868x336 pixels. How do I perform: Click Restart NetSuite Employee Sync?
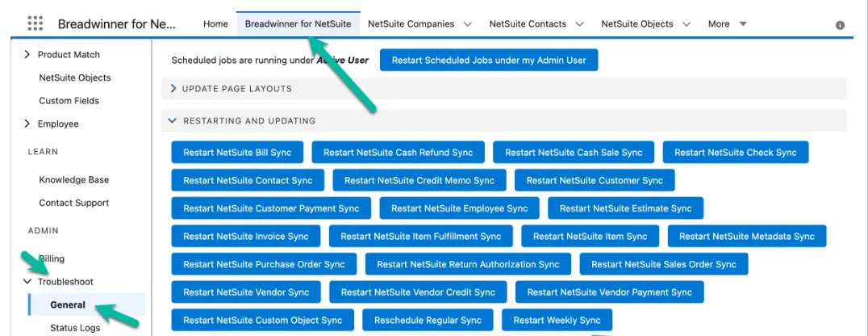point(460,208)
